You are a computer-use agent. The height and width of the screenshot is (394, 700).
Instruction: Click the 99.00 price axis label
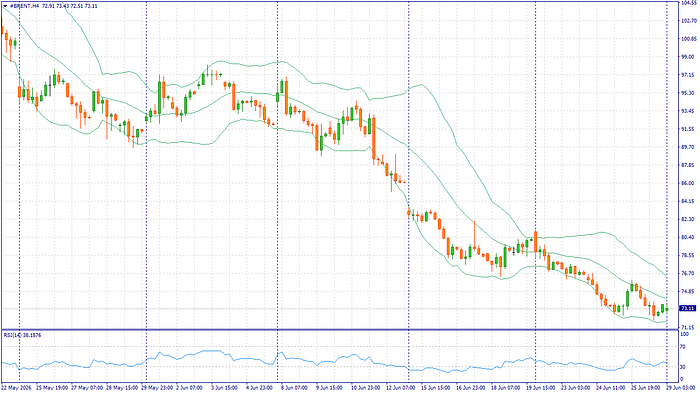pyautogui.click(x=688, y=57)
